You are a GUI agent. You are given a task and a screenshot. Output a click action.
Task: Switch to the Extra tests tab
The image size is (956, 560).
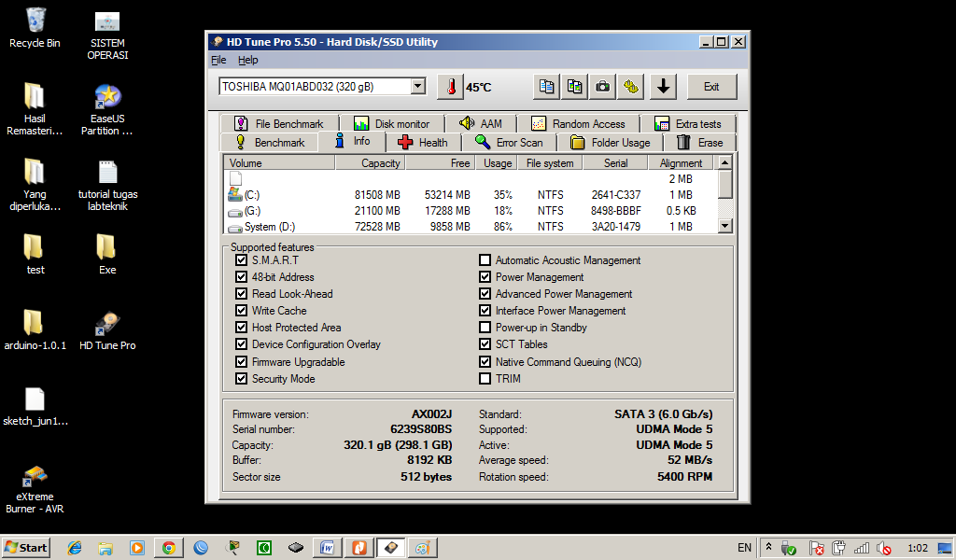coord(688,124)
